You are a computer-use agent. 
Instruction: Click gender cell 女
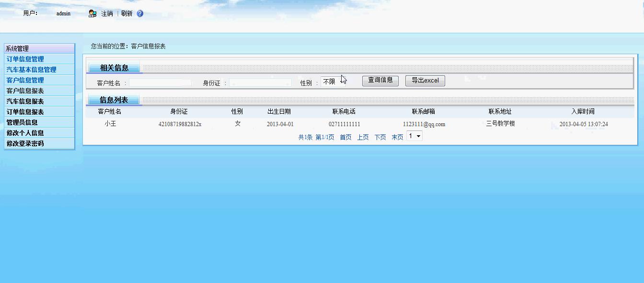[238, 124]
